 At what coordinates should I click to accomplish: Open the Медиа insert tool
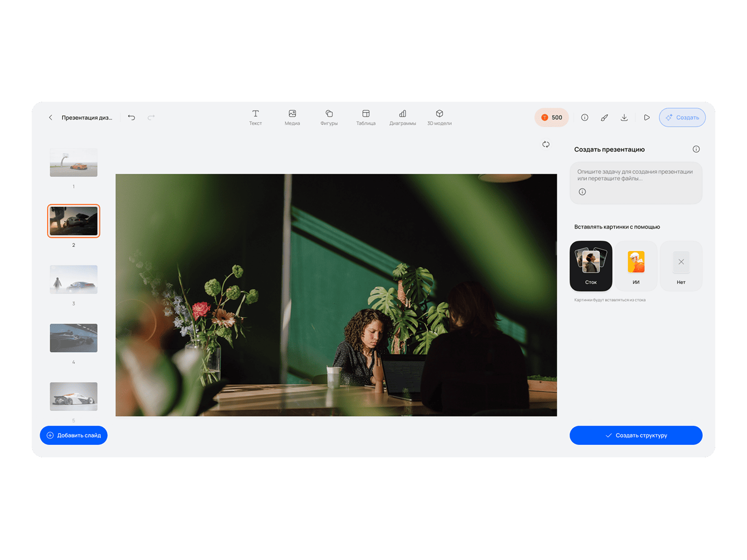coord(292,117)
